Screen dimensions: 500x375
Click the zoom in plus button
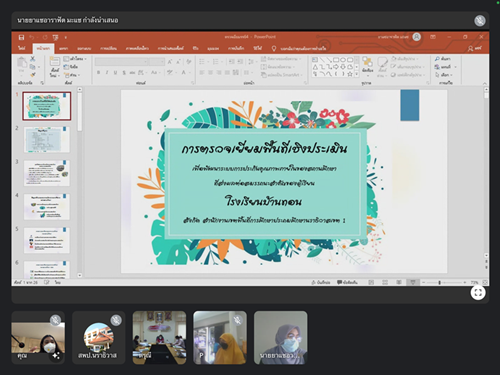point(465,282)
